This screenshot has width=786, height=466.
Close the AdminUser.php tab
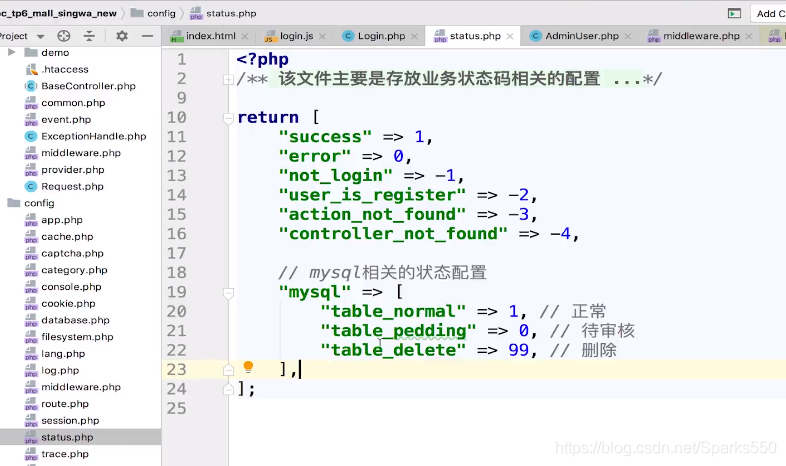[x=628, y=36]
